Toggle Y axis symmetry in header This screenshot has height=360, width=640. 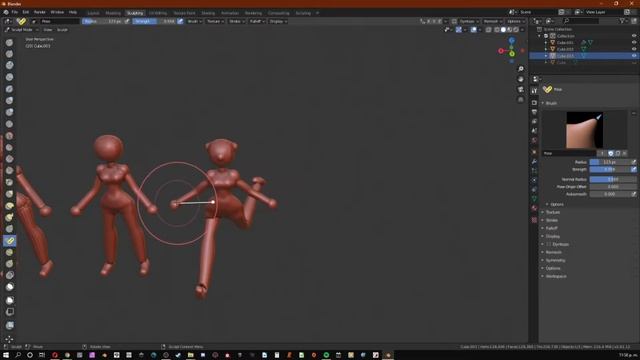[434, 21]
